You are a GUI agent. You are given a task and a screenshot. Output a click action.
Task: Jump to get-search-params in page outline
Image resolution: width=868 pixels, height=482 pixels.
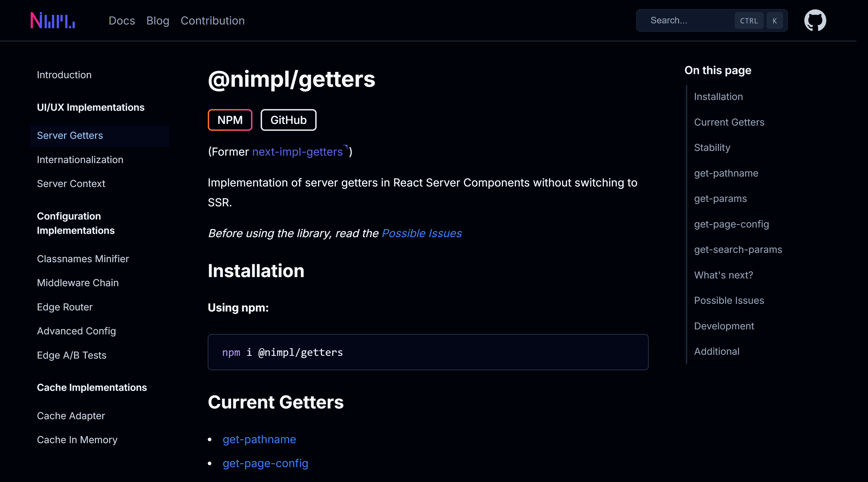(x=738, y=250)
